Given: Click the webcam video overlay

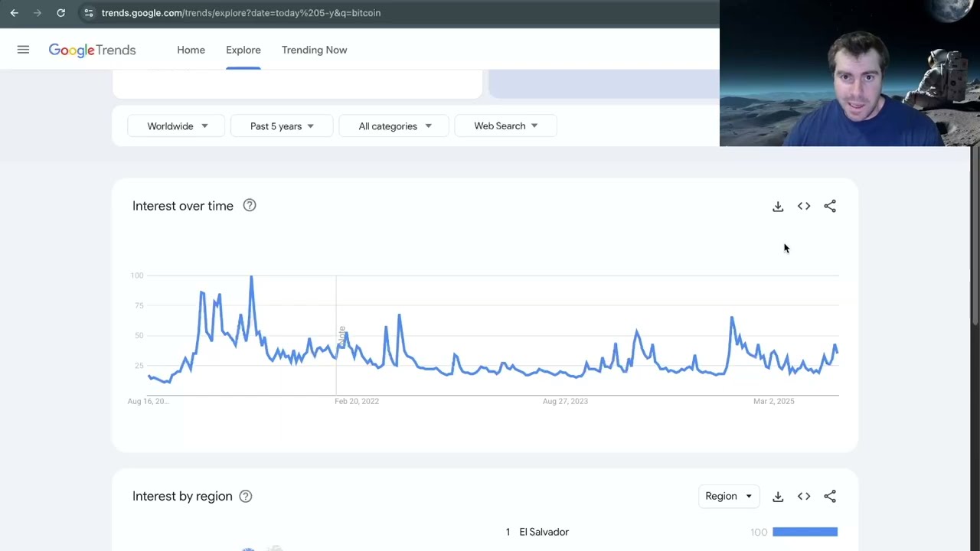Looking at the screenshot, I should pyautogui.click(x=850, y=73).
